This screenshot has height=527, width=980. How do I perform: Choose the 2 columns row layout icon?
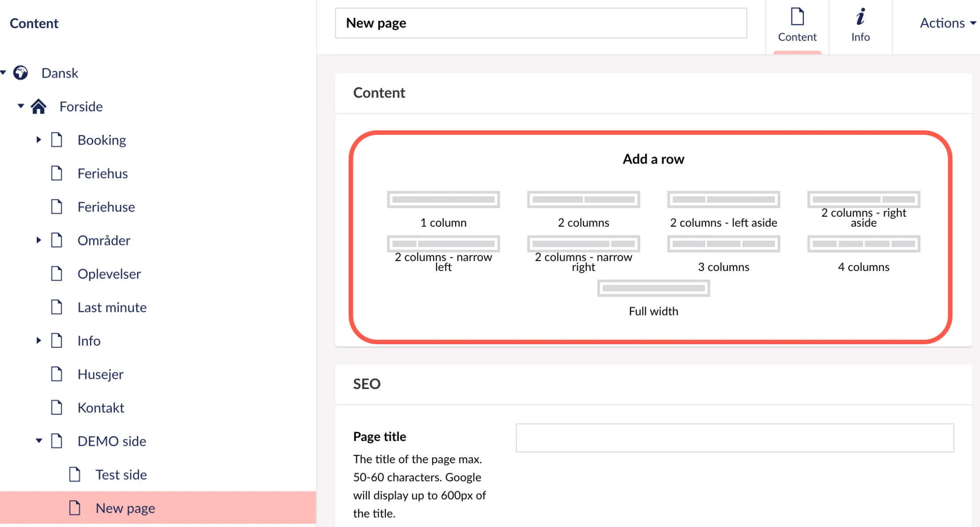[x=583, y=200]
